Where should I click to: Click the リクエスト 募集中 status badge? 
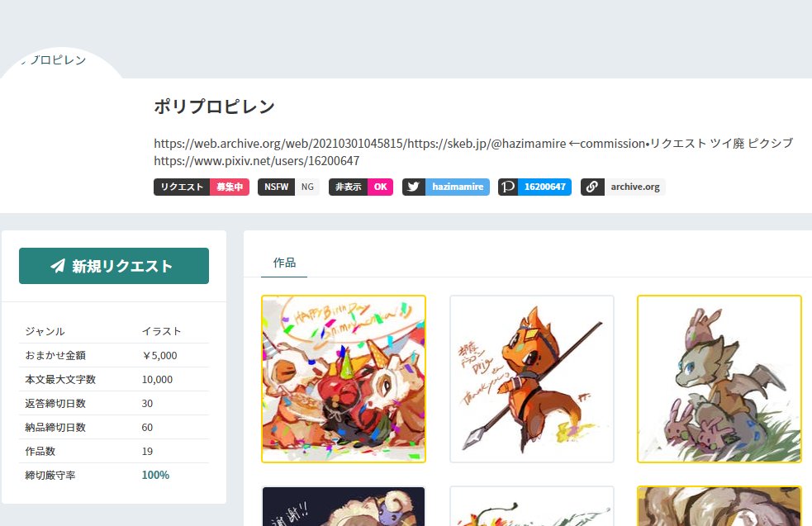pyautogui.click(x=202, y=187)
